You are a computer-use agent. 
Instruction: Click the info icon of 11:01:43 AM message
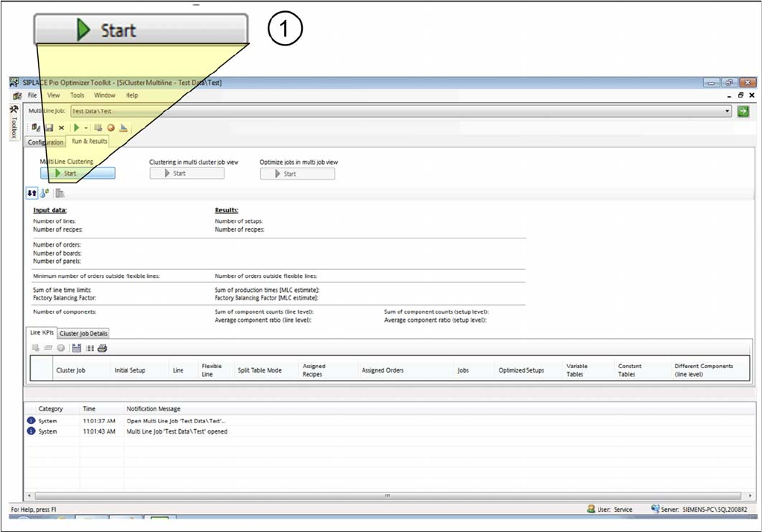coord(31,431)
